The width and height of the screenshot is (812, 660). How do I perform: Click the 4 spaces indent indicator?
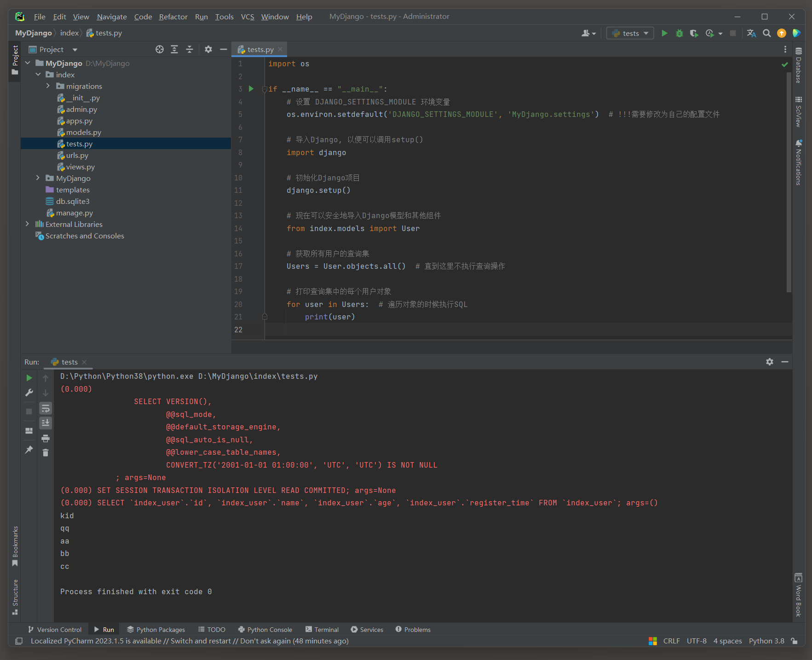727,641
